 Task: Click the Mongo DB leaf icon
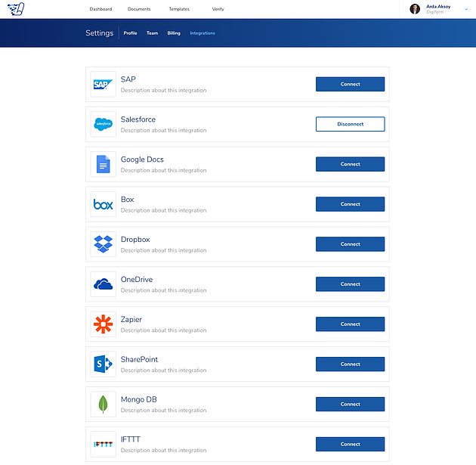(x=104, y=405)
